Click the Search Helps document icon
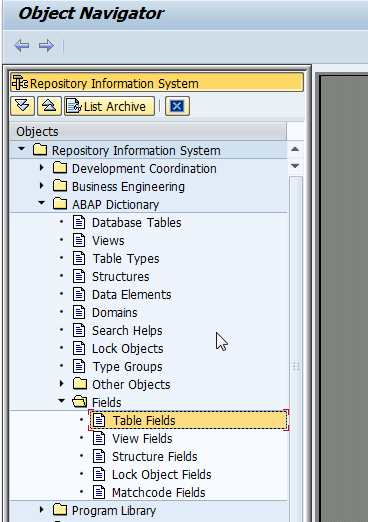Viewport: 368px width, 522px height. [x=79, y=330]
